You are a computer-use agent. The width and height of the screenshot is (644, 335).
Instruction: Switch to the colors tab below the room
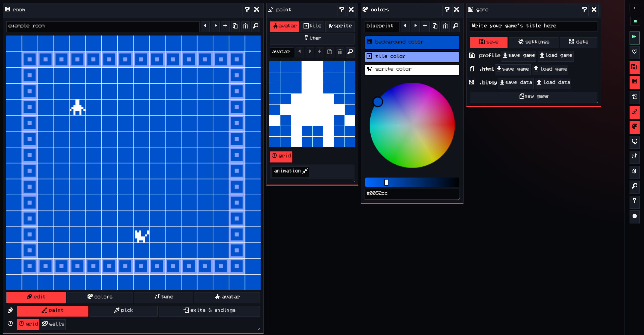100,297
